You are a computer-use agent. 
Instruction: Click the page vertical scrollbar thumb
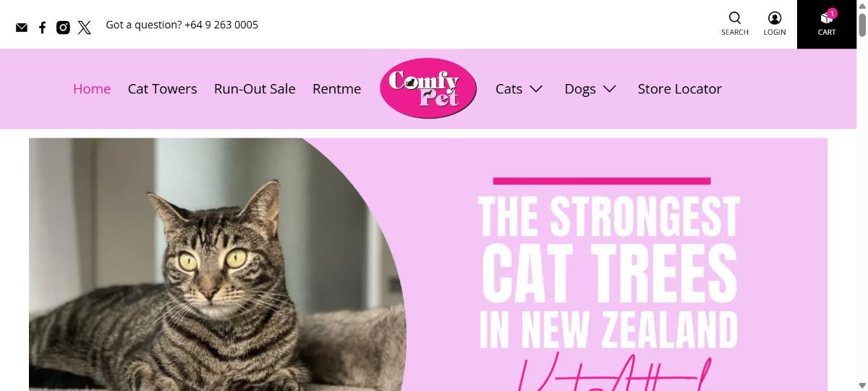862,23
